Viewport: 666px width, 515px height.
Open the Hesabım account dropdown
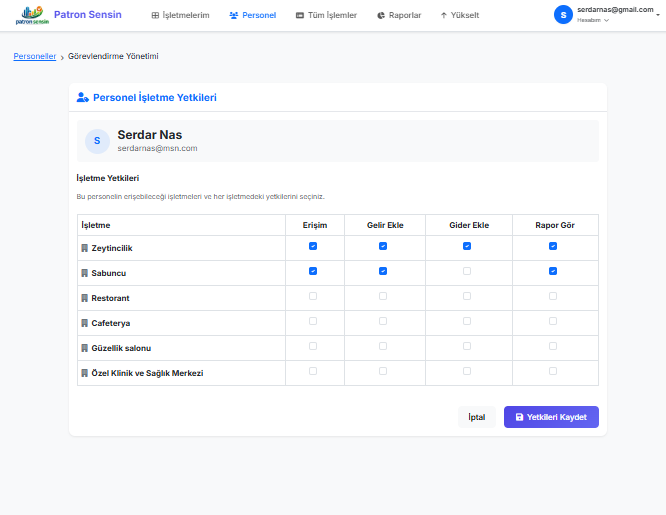593,20
